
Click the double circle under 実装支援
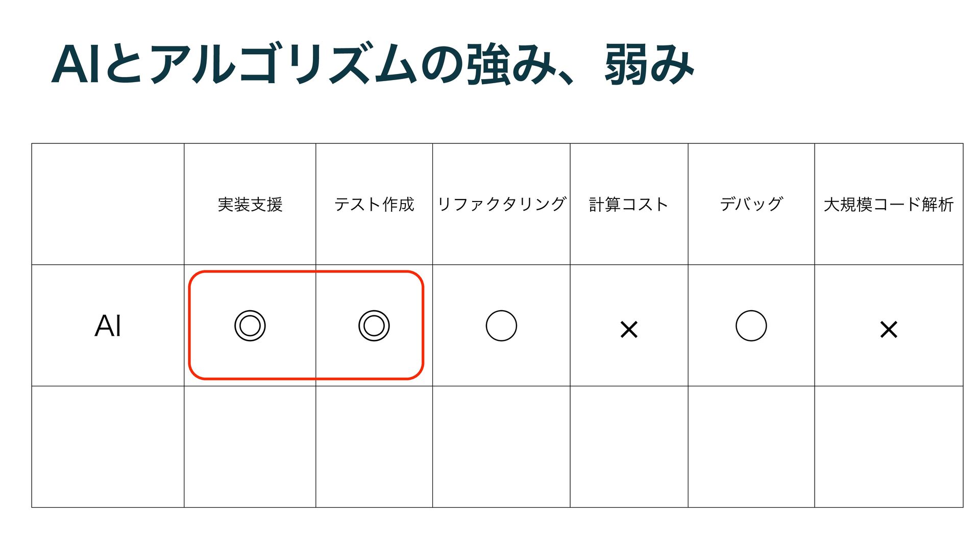(250, 325)
